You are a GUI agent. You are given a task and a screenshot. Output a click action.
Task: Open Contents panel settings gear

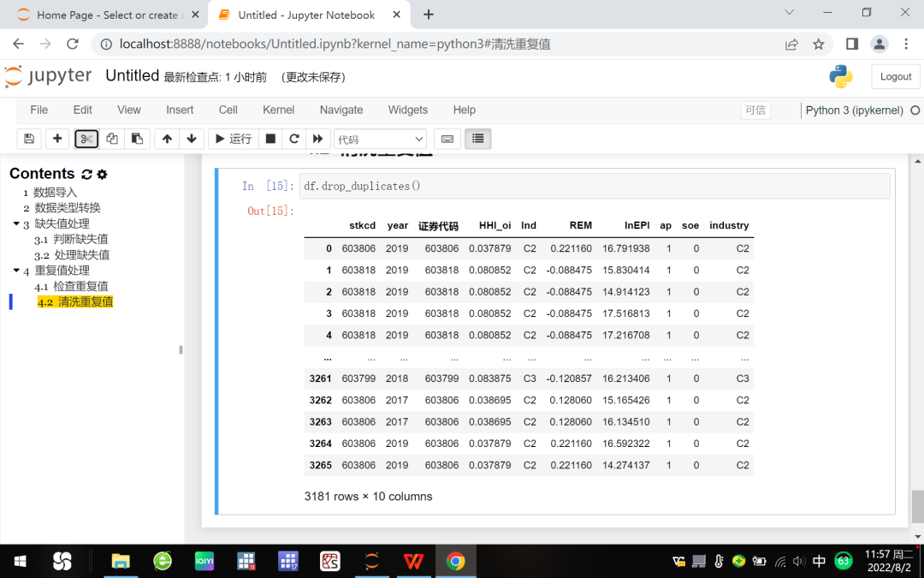tap(102, 174)
